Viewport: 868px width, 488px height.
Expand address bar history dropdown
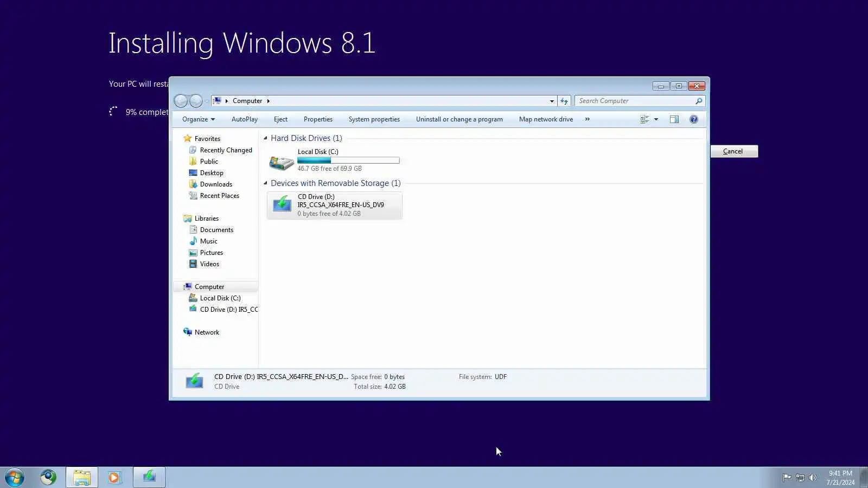point(552,101)
